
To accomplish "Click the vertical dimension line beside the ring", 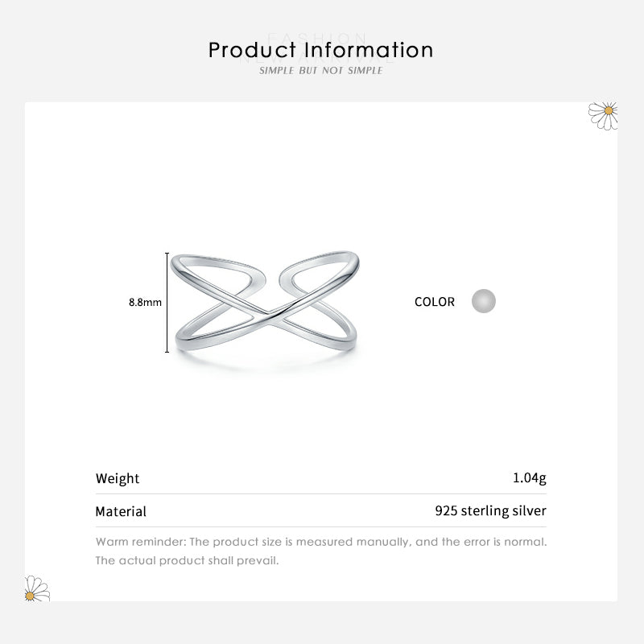I will click(x=167, y=303).
